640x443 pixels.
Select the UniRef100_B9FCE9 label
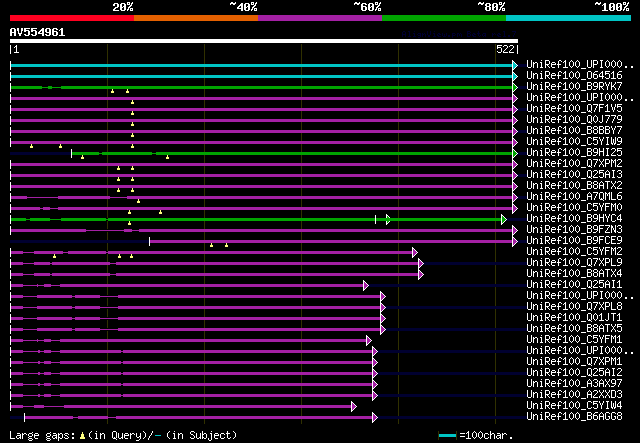click(x=574, y=241)
